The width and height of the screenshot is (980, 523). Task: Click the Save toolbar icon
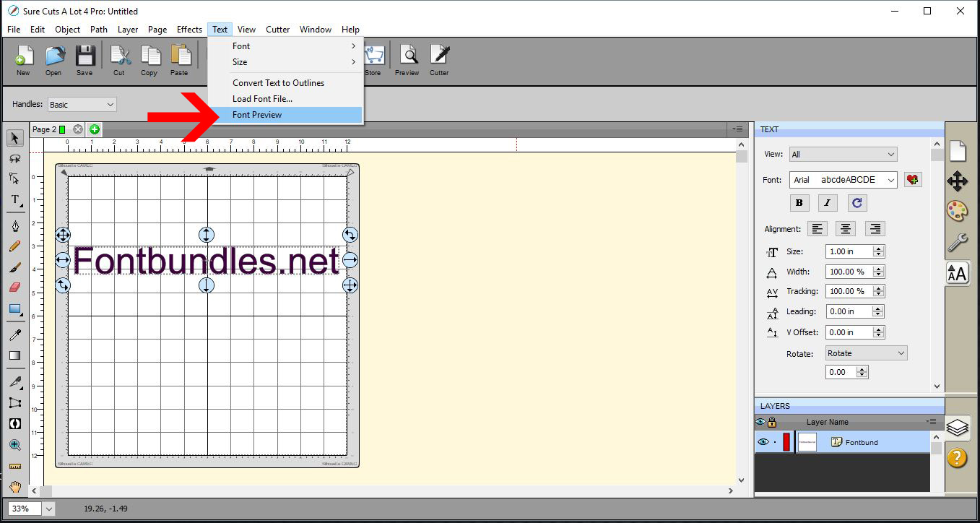point(84,59)
